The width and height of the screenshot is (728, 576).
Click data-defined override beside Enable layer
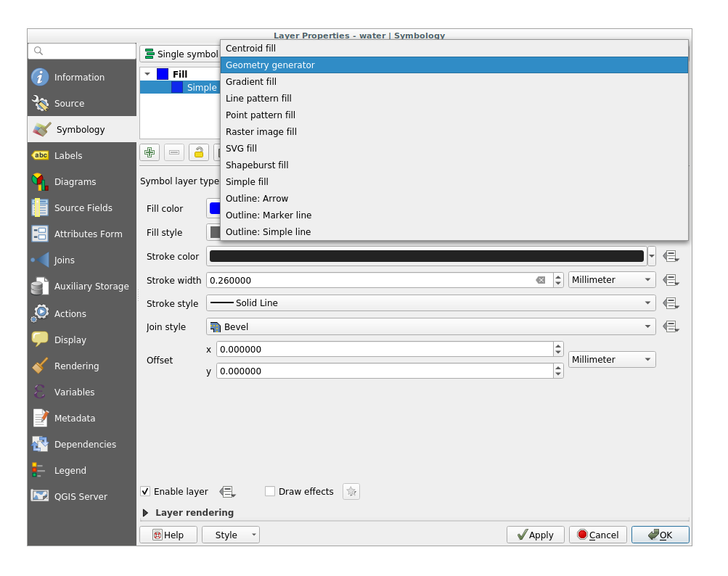[227, 492]
